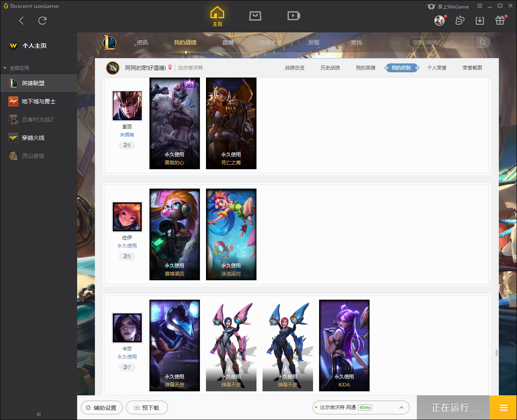Click the League of Legends logo icon

tap(109, 42)
